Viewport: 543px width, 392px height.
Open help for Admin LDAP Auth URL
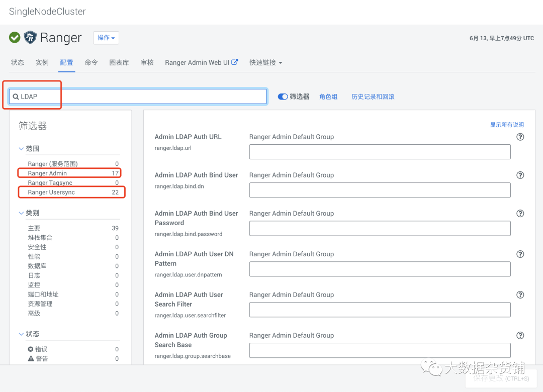pyautogui.click(x=520, y=137)
